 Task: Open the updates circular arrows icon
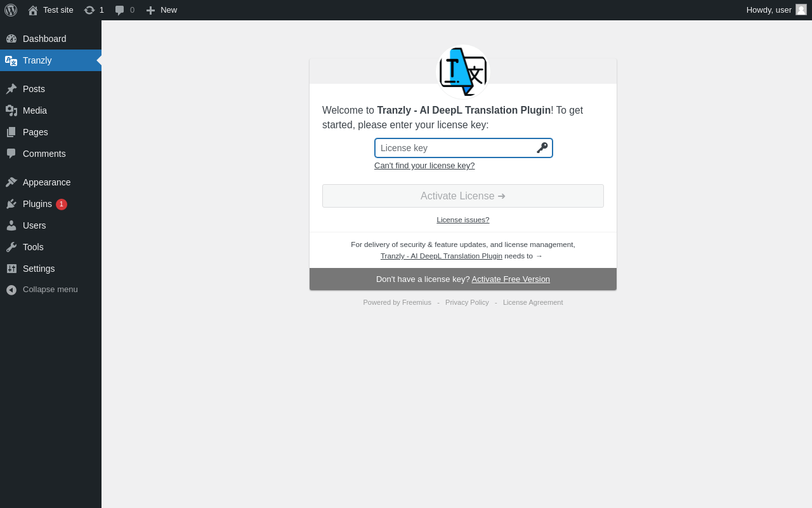click(x=89, y=10)
